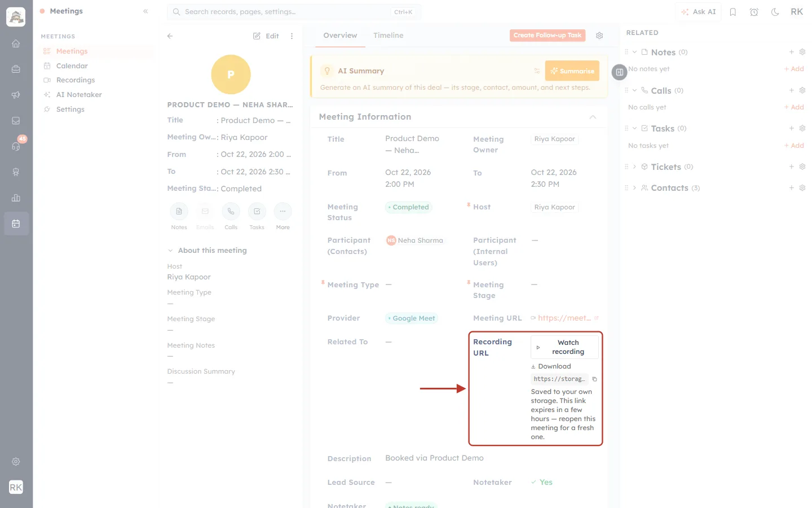Collapse the Notes related section
Viewport: 812px width, 508px height.
[634, 52]
